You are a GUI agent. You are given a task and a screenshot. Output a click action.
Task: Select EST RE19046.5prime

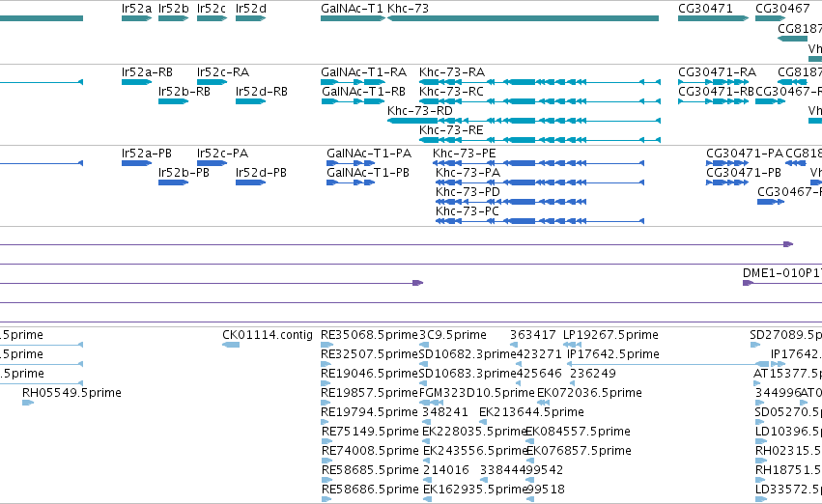326,383
